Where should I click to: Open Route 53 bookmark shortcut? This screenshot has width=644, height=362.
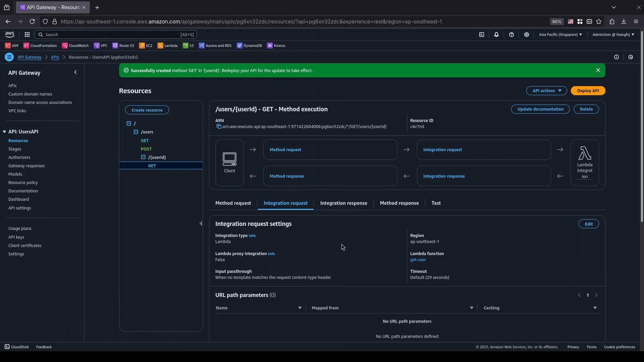(123, 46)
